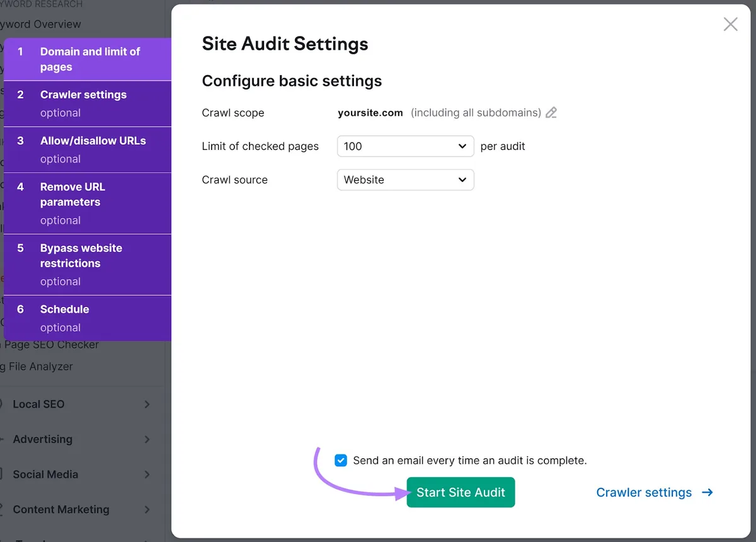Go to step 4 Remove URL parameters
The width and height of the screenshot is (756, 542).
[x=88, y=204]
